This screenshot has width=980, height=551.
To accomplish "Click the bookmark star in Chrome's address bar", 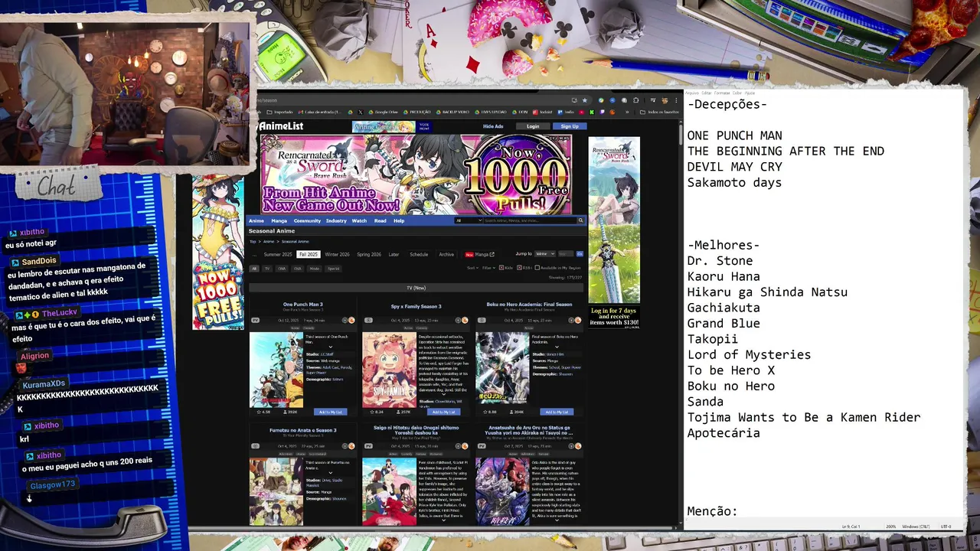I will (x=585, y=100).
